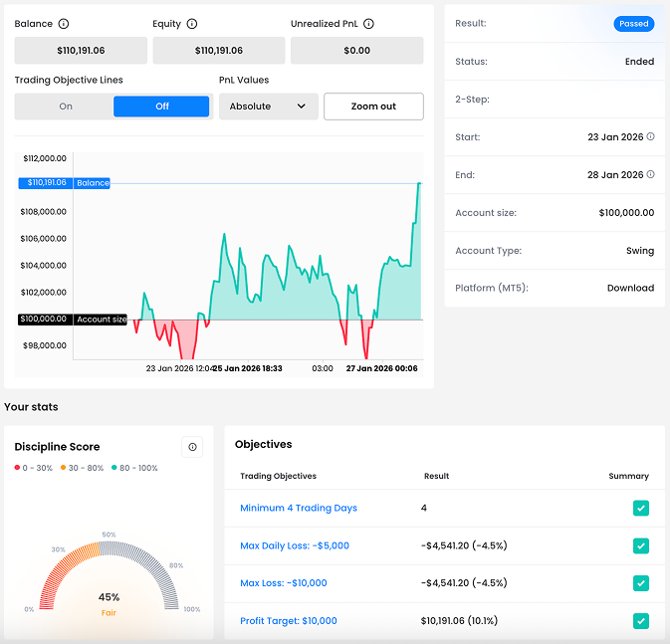Click the Max Daily Loss checkmark

pyautogui.click(x=640, y=546)
